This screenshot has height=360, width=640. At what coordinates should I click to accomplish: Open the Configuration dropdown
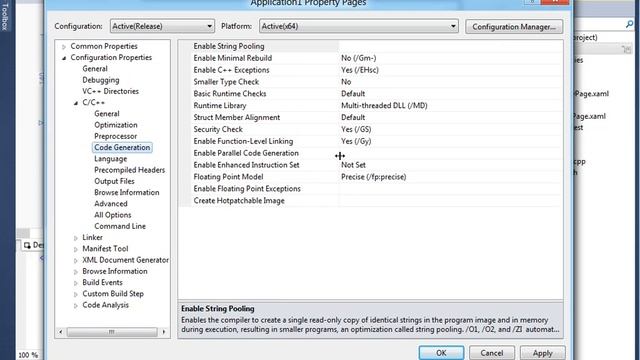tap(162, 26)
